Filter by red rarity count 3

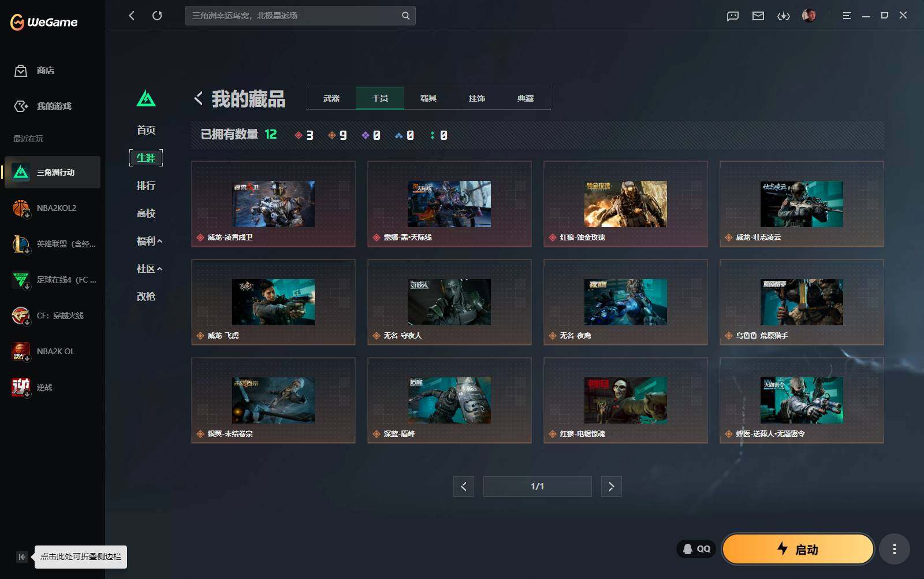click(x=304, y=135)
